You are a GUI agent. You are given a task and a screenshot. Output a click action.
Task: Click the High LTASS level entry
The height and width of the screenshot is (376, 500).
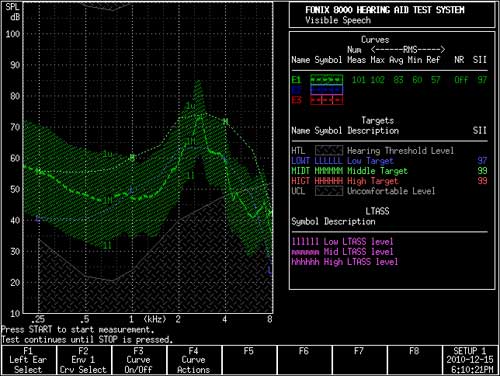click(x=345, y=262)
